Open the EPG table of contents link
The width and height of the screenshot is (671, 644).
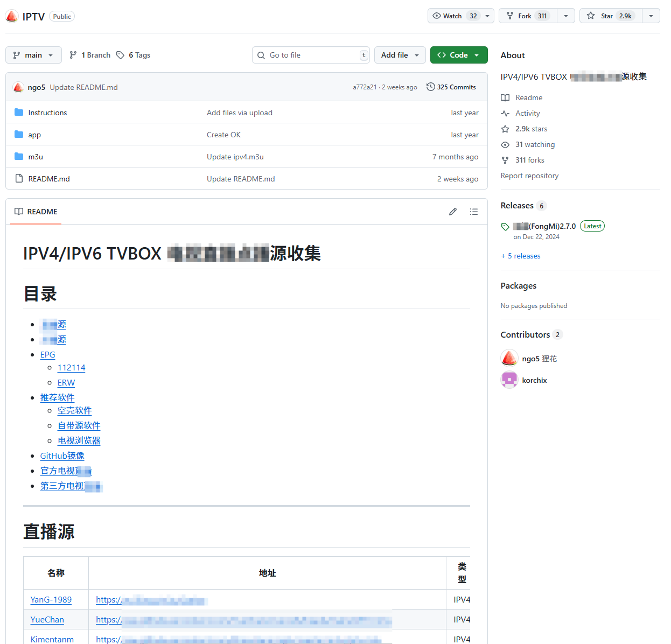coord(47,354)
